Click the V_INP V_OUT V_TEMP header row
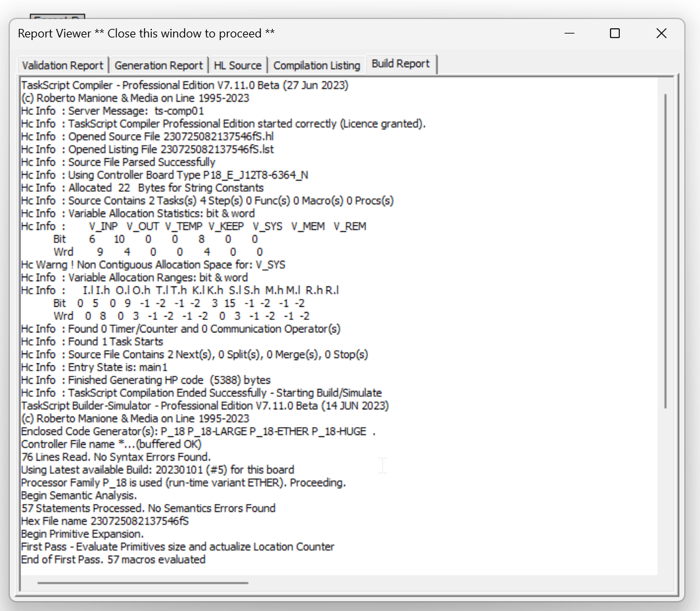Screen dimensions: 700x611 click(194, 226)
